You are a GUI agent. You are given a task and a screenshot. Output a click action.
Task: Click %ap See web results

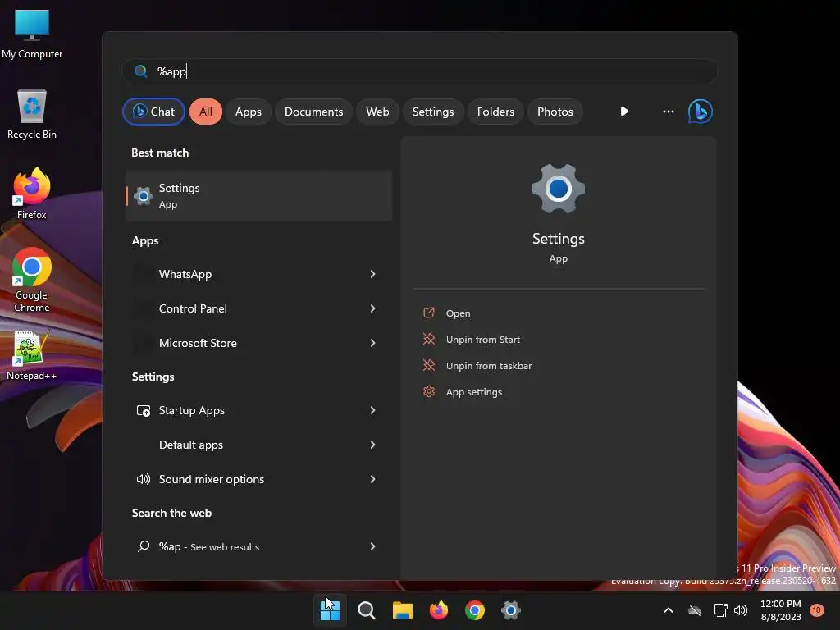click(258, 546)
